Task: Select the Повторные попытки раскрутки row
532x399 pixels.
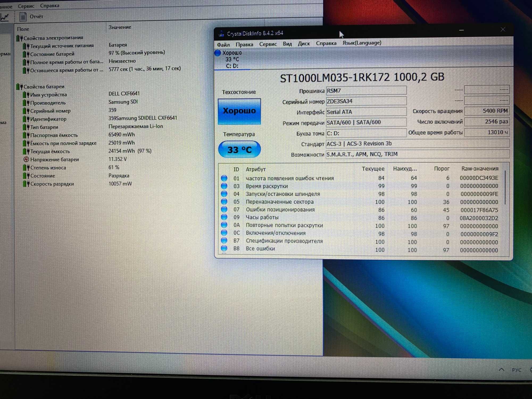Action: pos(360,226)
